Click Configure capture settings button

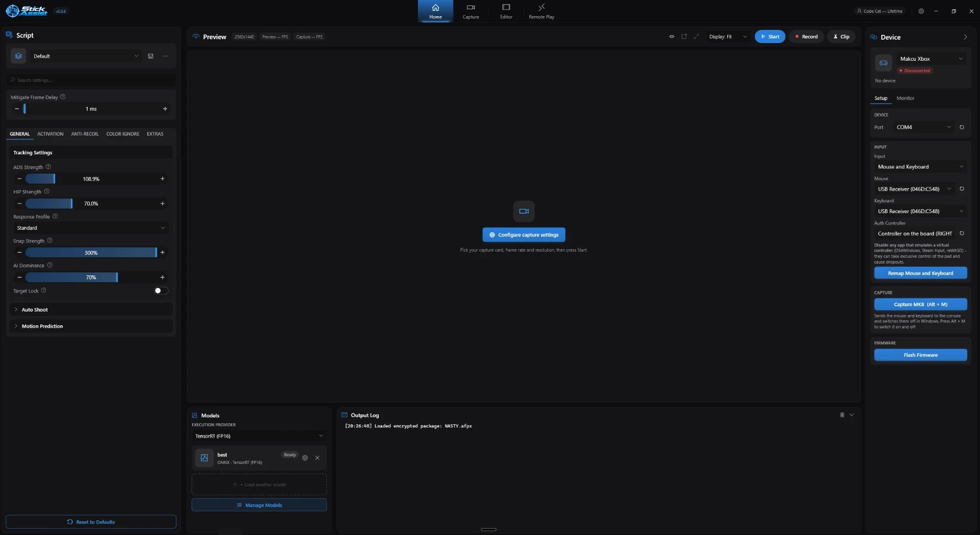pyautogui.click(x=524, y=235)
